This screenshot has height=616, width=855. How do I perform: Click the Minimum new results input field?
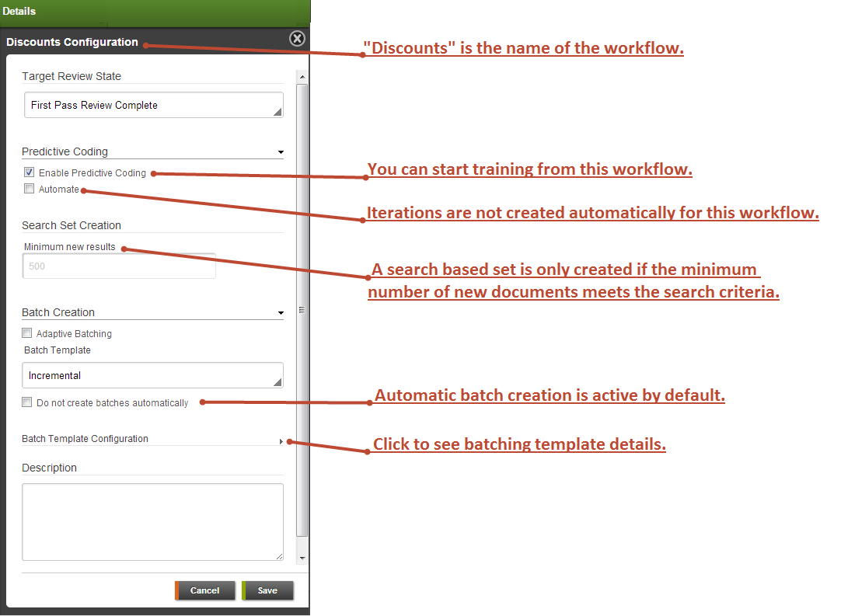tap(119, 266)
